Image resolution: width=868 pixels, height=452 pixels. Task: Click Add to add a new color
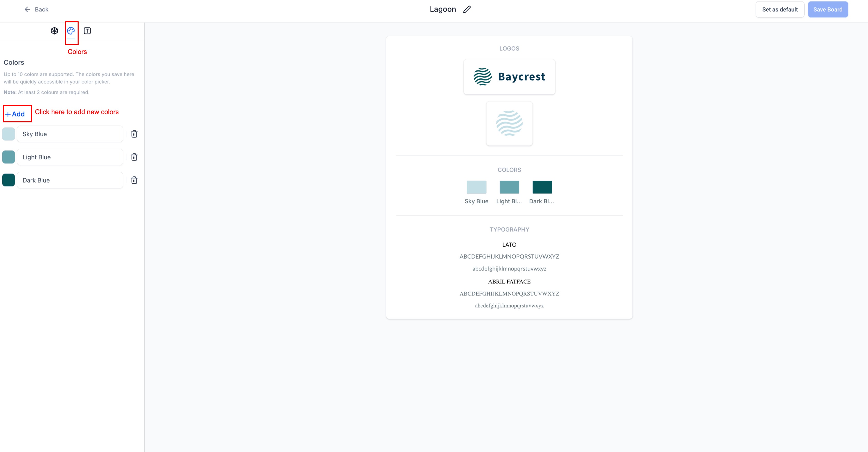tap(15, 114)
